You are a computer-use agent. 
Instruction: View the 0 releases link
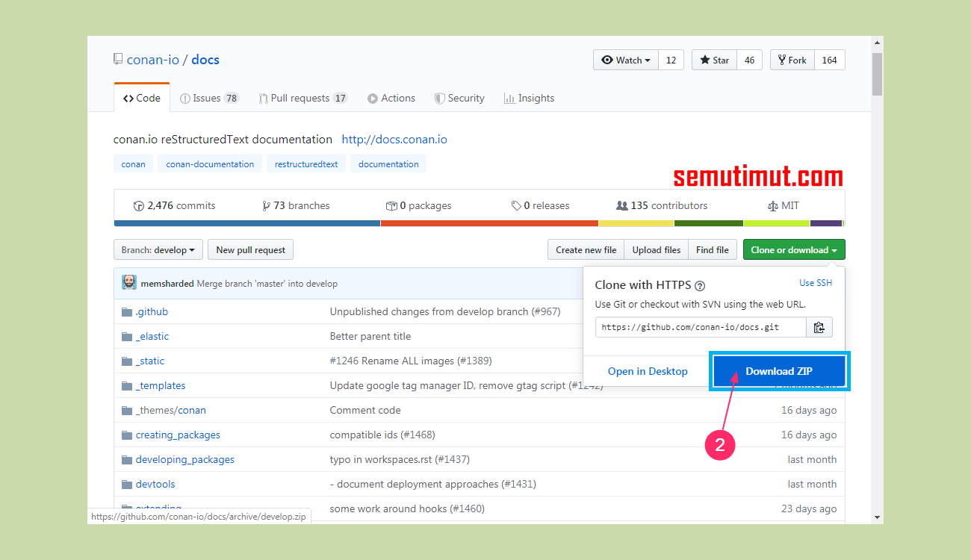coord(540,205)
